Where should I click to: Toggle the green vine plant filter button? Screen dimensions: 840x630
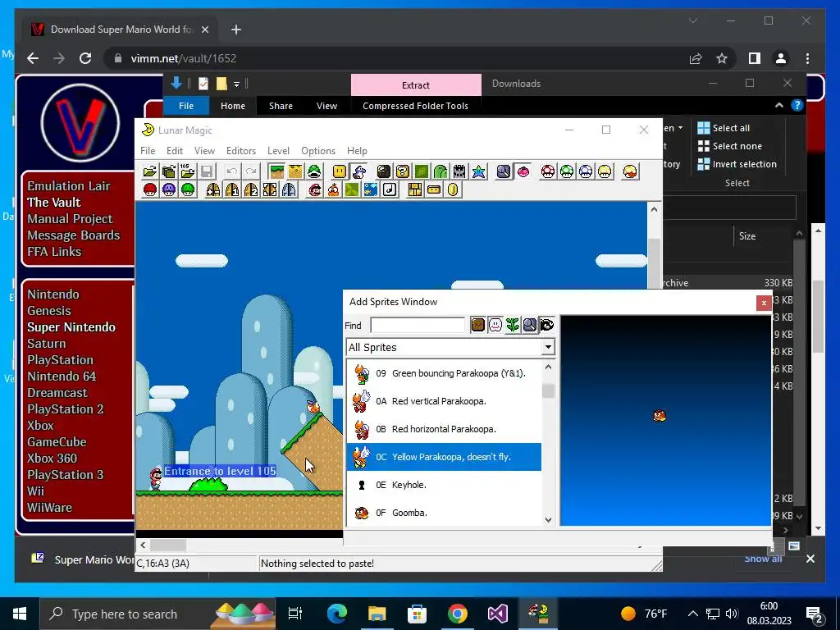[x=513, y=325]
